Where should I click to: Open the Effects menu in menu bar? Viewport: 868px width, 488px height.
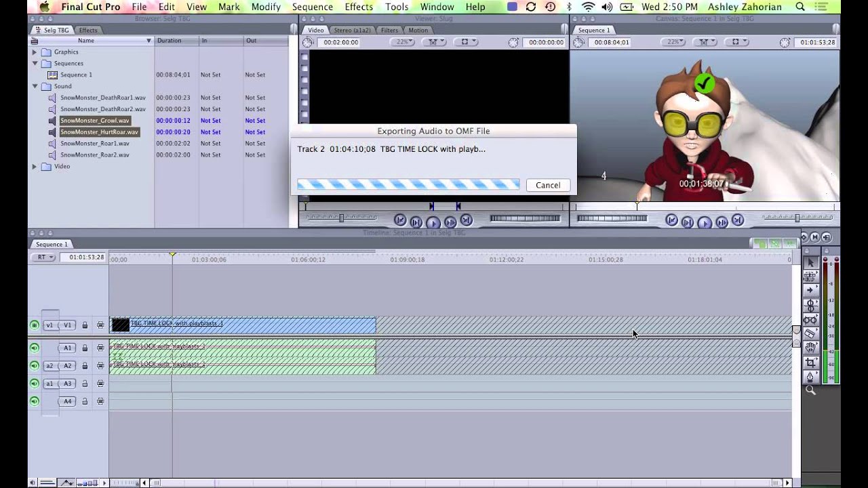359,7
